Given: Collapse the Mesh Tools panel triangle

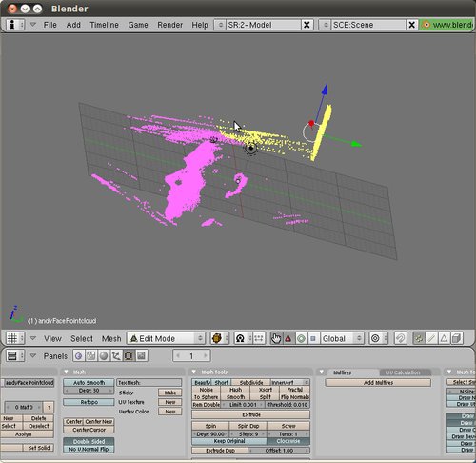Looking at the screenshot, I should 194,372.
